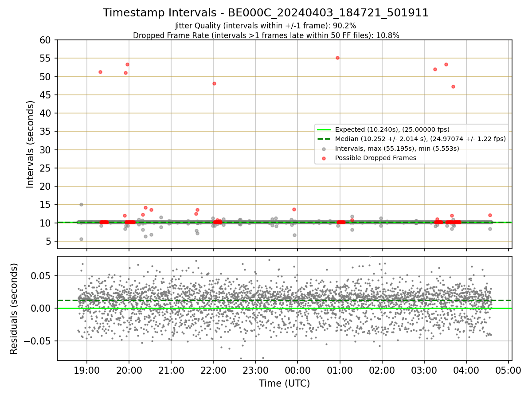The image size is (532, 399).
Task: Click the 23:00 x-axis tick label
Action: [255, 370]
